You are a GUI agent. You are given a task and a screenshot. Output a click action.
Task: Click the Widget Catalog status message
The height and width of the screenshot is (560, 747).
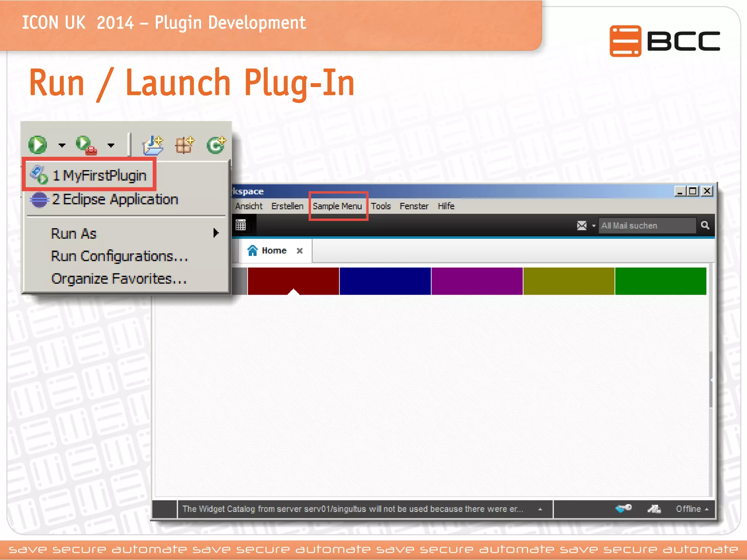click(352, 509)
